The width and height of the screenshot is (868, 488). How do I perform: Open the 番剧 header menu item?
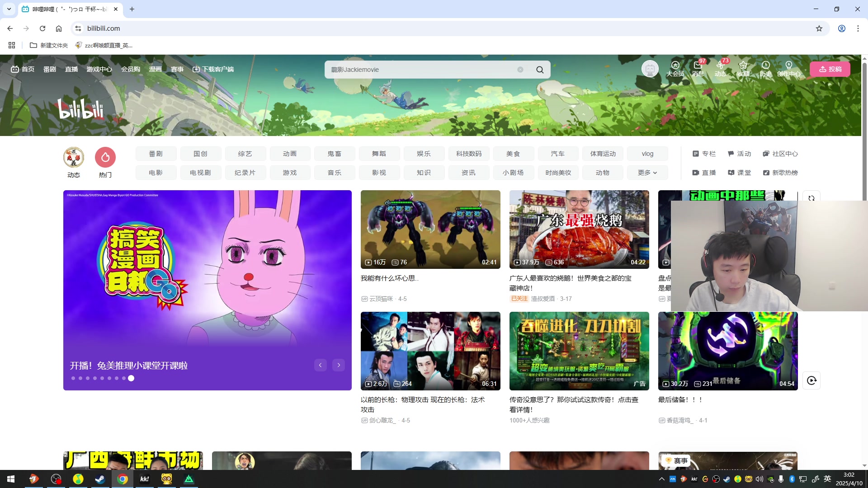click(50, 69)
